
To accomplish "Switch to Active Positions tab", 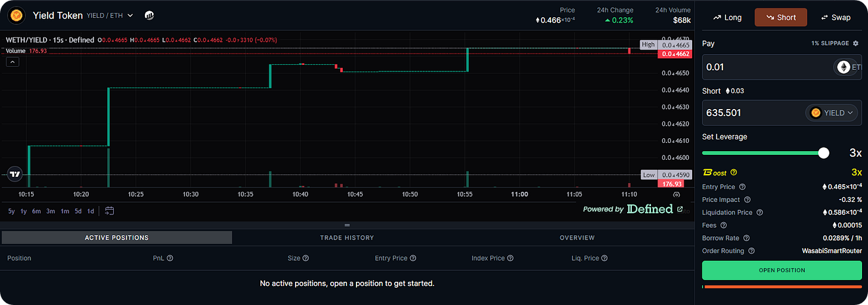I will pyautogui.click(x=117, y=238).
